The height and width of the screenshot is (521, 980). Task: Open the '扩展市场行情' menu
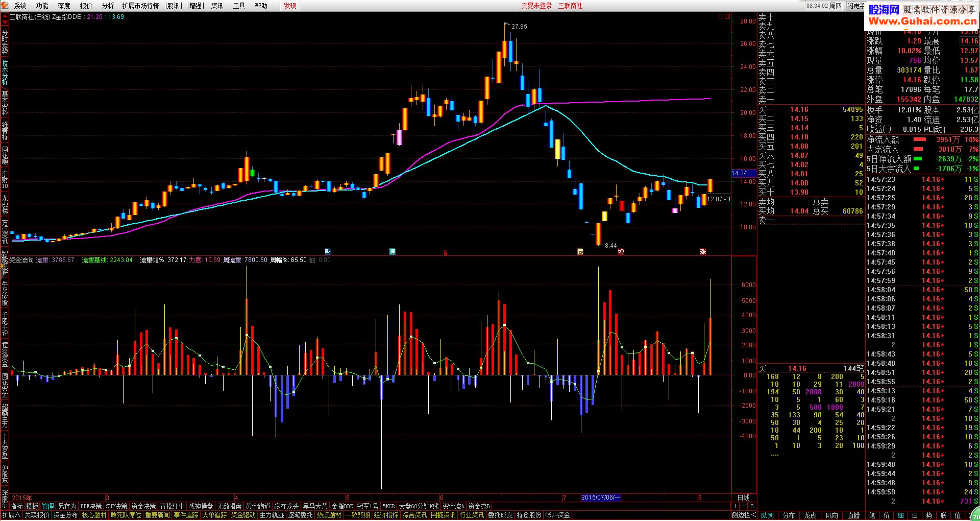pyautogui.click(x=141, y=6)
